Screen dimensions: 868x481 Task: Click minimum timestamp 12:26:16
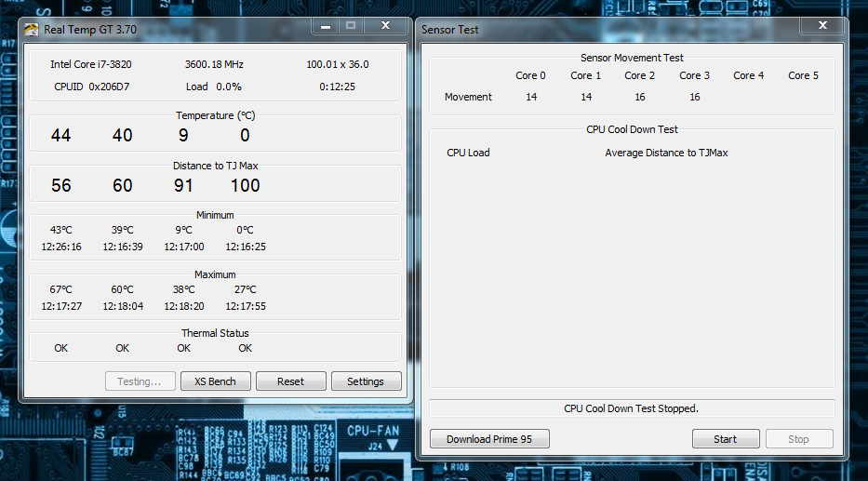coord(60,247)
